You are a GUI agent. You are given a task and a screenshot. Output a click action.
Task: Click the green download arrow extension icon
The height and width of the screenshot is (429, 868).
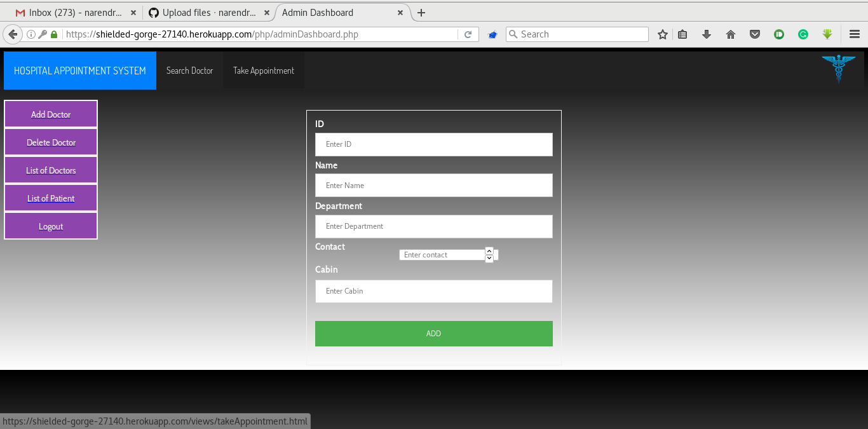pos(827,34)
